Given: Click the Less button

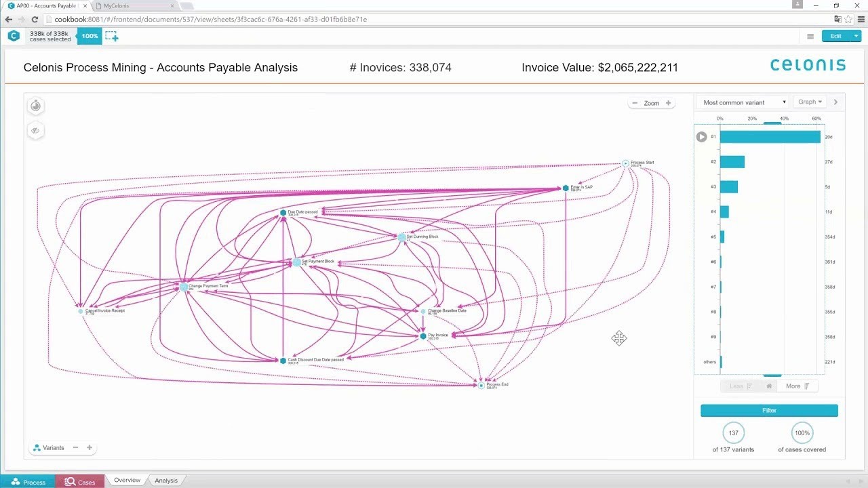Looking at the screenshot, I should tap(741, 386).
